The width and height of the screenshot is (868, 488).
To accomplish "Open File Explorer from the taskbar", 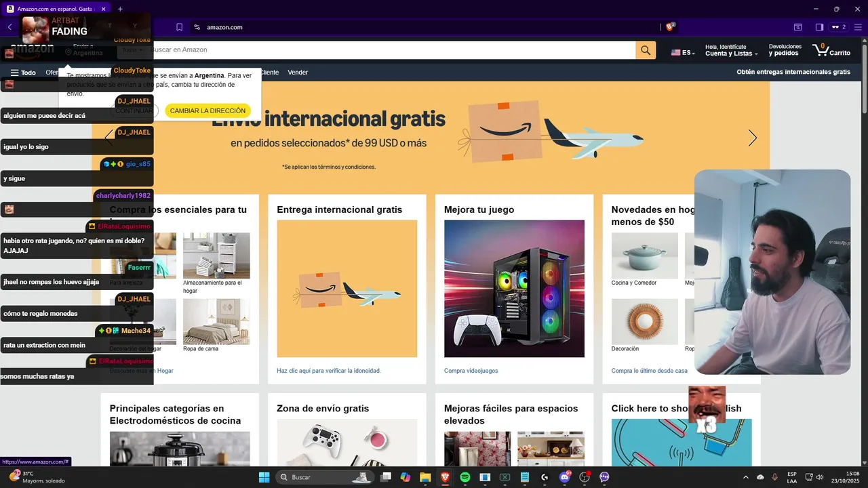I will pyautogui.click(x=425, y=477).
